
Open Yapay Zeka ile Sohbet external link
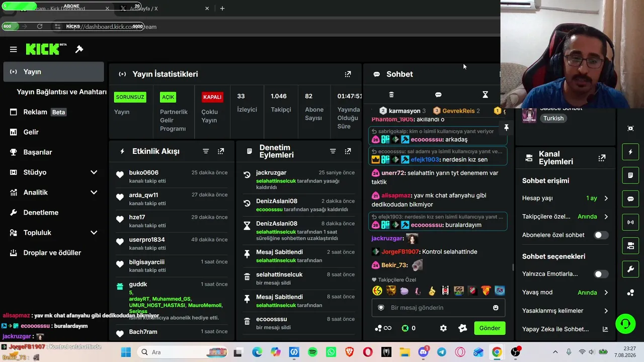point(605,329)
